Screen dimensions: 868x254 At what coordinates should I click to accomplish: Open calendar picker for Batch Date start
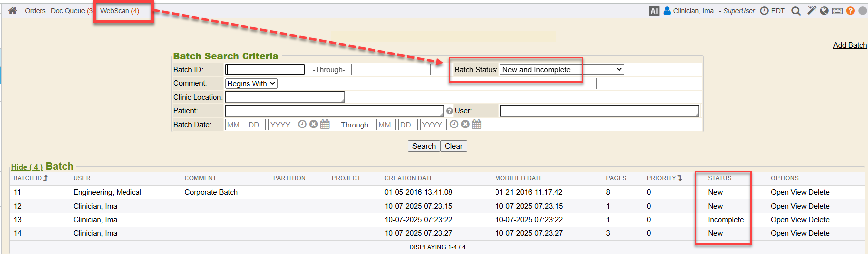[x=325, y=125]
